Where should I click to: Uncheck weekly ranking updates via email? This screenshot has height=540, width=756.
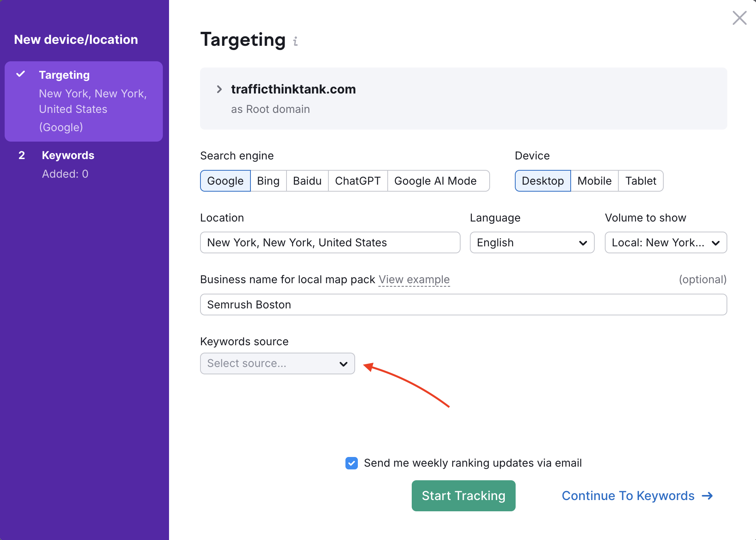[351, 463]
